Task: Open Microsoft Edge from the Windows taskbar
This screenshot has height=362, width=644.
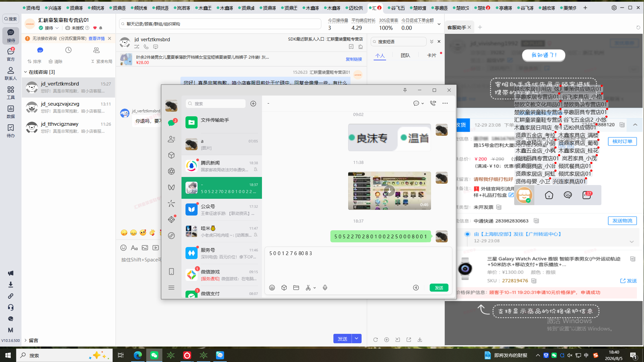Action: (x=138, y=355)
